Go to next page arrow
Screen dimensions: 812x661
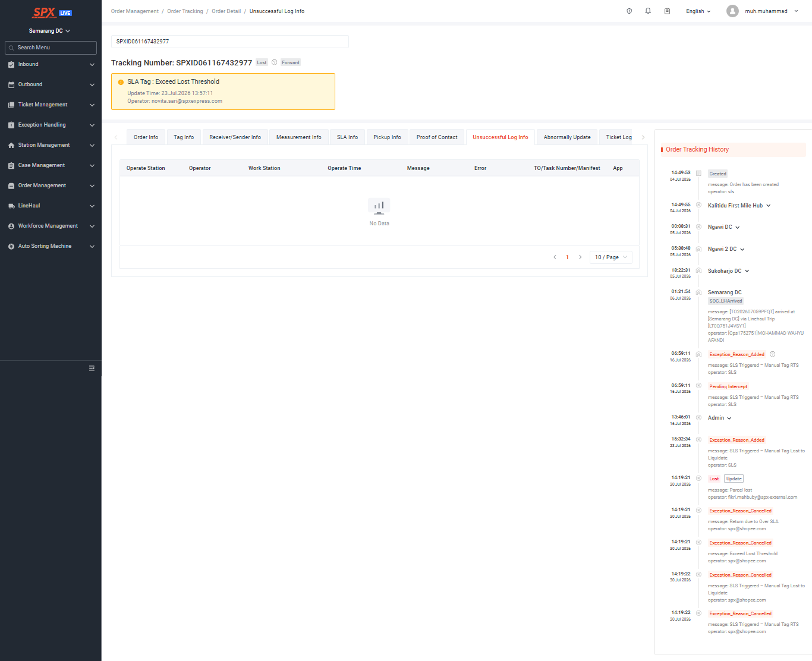click(x=580, y=257)
